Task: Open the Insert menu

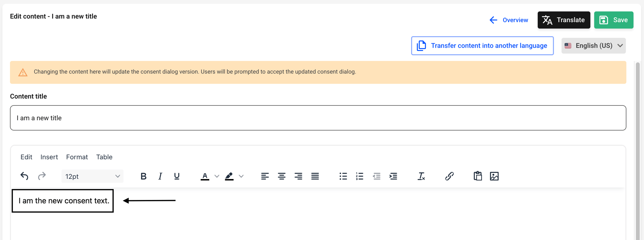Action: pyautogui.click(x=49, y=157)
